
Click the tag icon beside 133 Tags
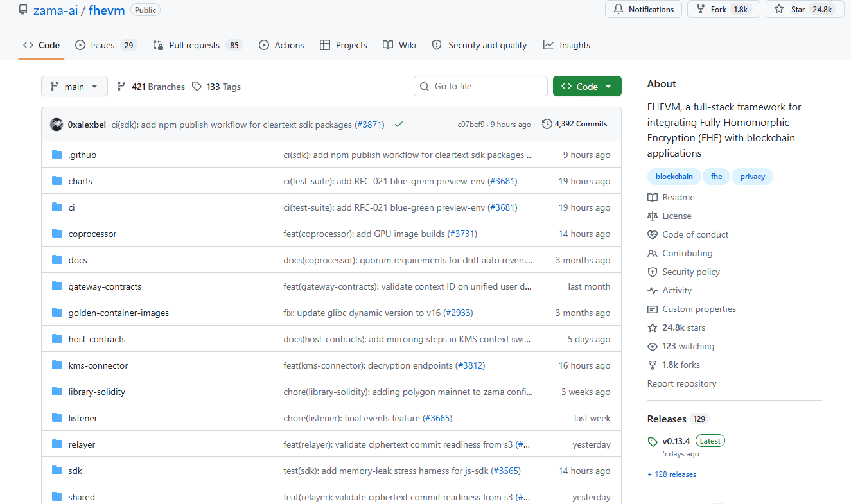tap(197, 87)
